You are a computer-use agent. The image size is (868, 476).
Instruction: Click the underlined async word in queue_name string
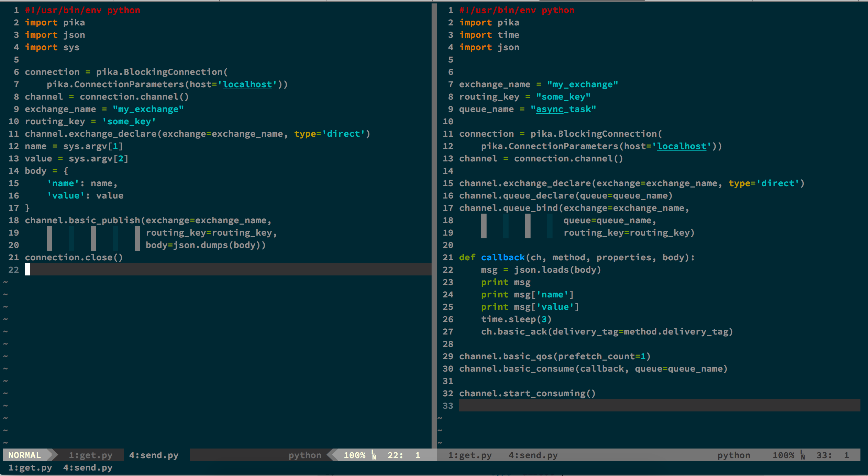coord(550,109)
